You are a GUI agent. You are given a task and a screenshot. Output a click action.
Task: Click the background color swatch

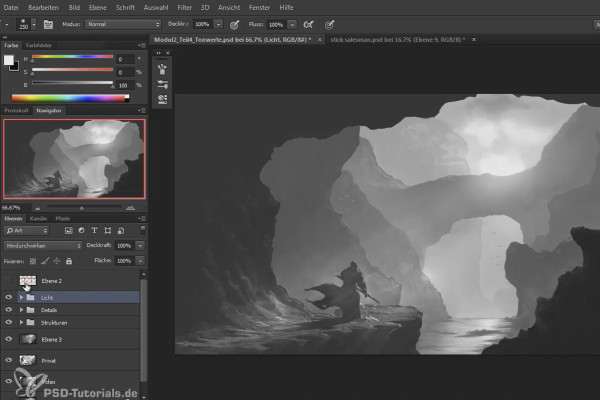point(15,67)
